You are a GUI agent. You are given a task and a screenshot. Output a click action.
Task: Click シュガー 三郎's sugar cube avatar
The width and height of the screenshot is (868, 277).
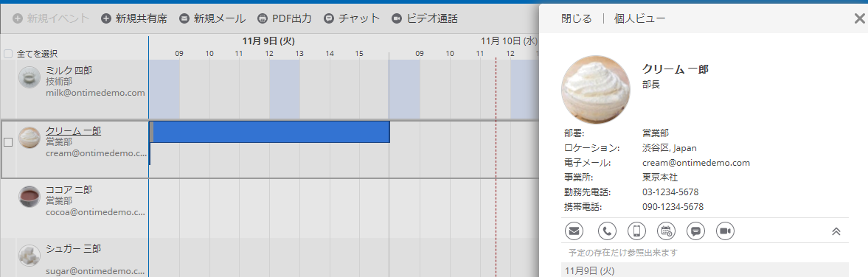click(29, 256)
